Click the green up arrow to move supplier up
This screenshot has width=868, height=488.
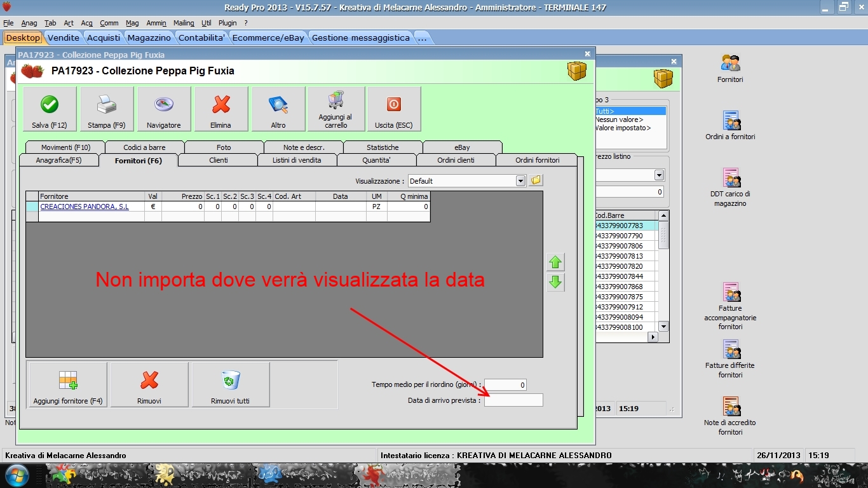pyautogui.click(x=555, y=262)
